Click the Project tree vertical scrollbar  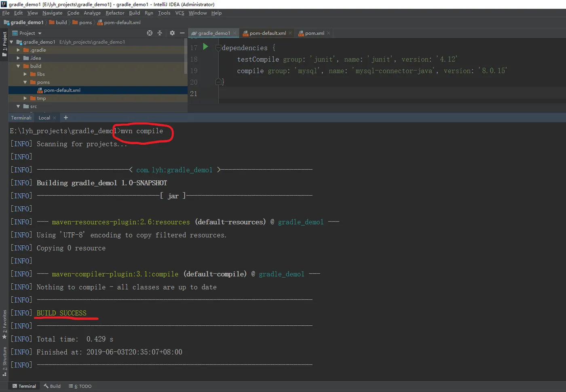(x=186, y=57)
